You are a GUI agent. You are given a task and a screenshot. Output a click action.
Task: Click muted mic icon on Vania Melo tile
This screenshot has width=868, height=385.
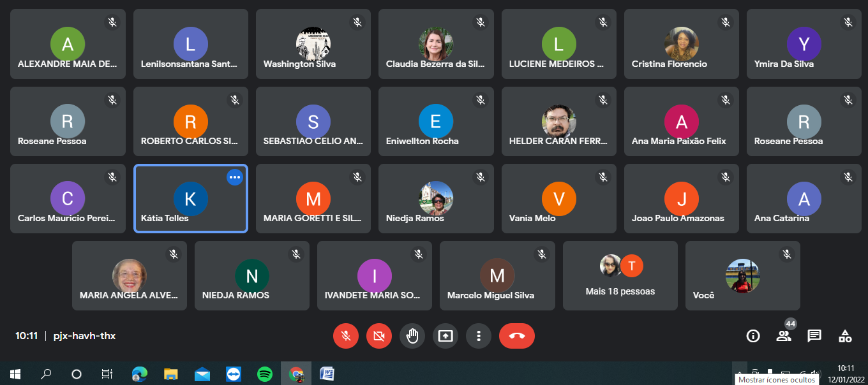(x=603, y=177)
